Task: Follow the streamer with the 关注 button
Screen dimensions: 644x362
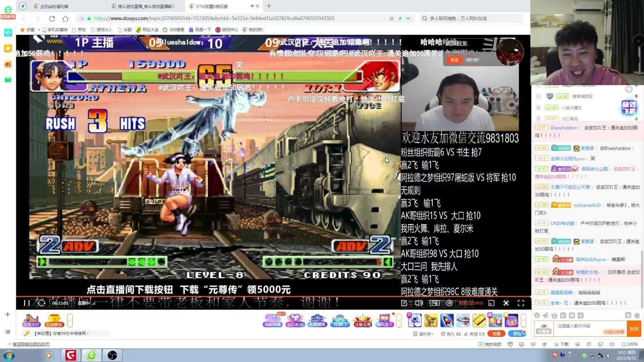Action: pyautogui.click(x=454, y=60)
